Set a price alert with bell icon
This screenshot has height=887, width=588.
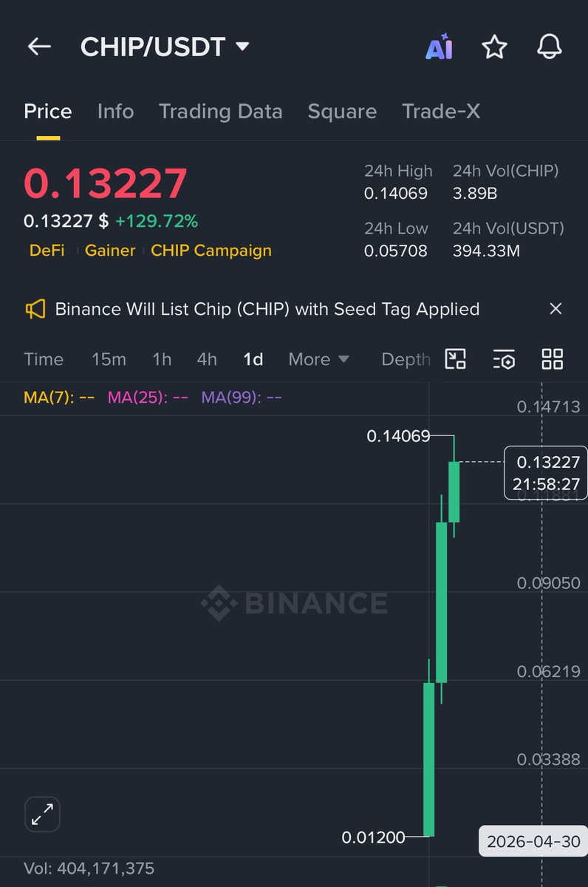point(550,47)
